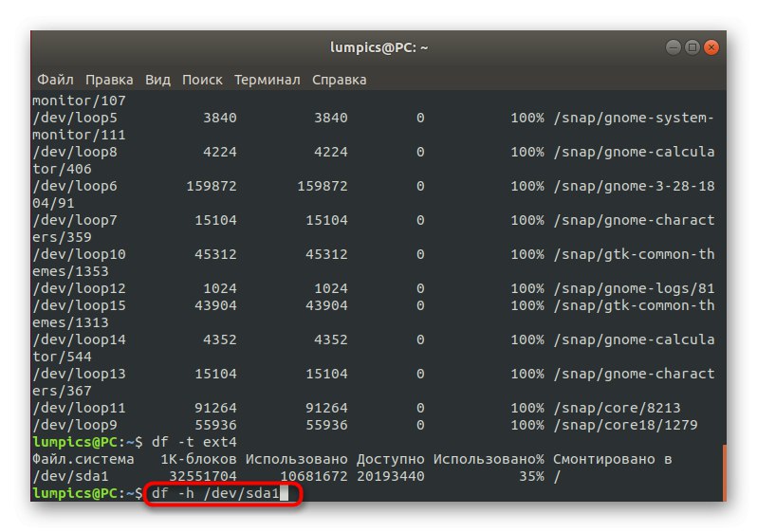Viewport: 757px width, 532px height.
Task: Open the Вид menu
Action: click(157, 80)
